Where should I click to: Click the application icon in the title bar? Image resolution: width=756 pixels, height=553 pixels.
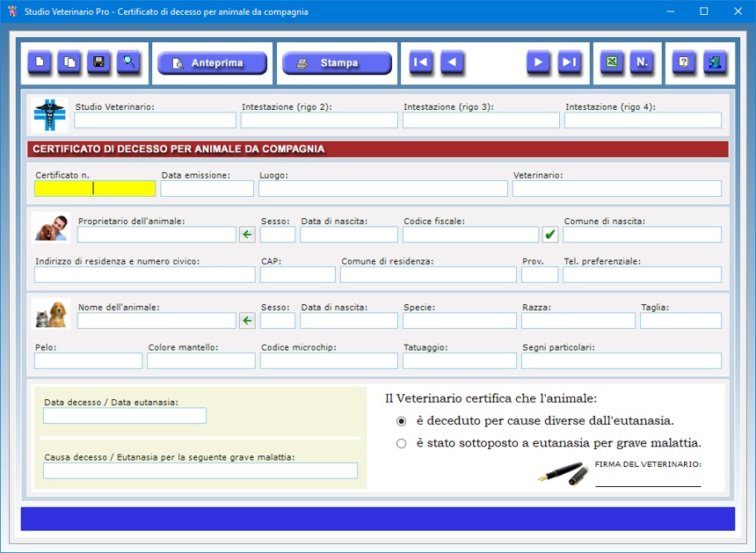12,11
